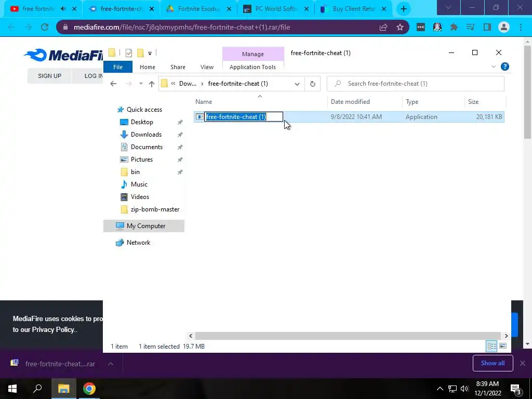
Task: Click the share page icon in address bar
Action: [x=383, y=27]
